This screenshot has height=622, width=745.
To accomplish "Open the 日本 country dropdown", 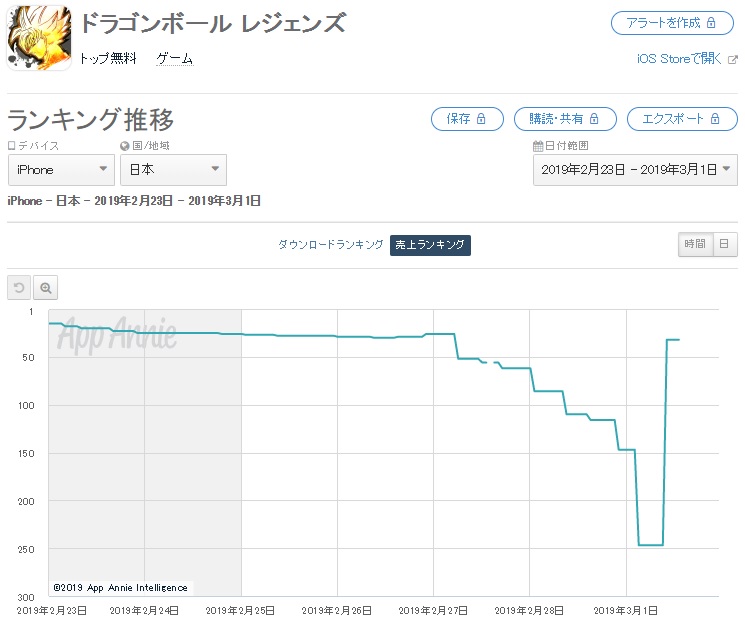I will [173, 170].
